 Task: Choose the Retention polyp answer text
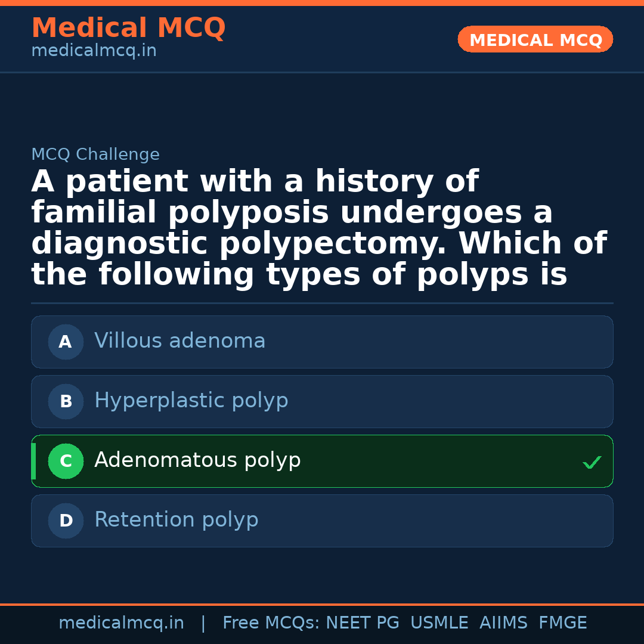[x=176, y=520]
